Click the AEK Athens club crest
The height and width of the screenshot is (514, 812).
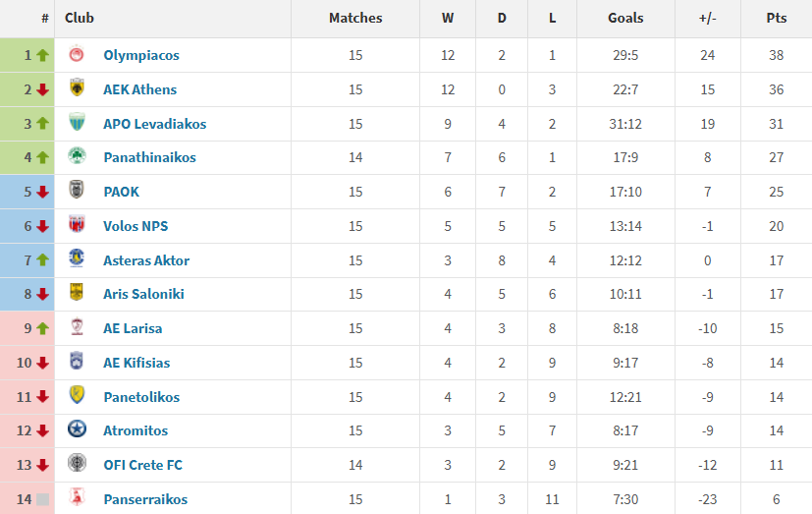pos(77,89)
